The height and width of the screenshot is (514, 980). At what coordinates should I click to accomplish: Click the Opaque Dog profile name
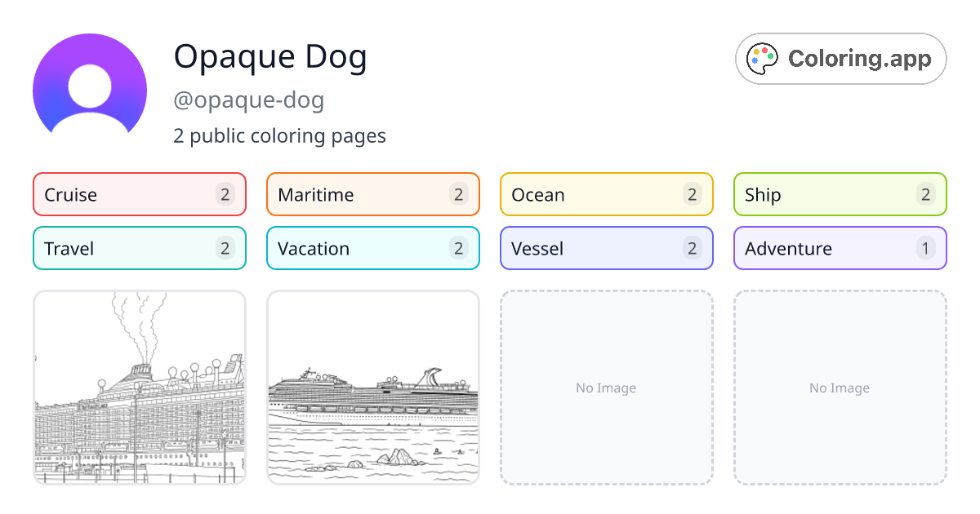click(270, 57)
